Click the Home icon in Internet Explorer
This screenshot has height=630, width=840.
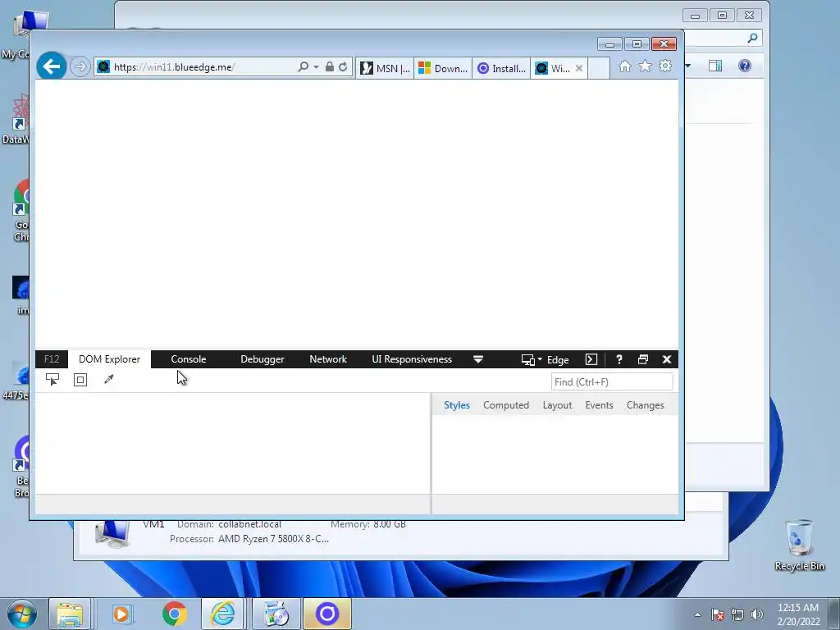(x=624, y=66)
